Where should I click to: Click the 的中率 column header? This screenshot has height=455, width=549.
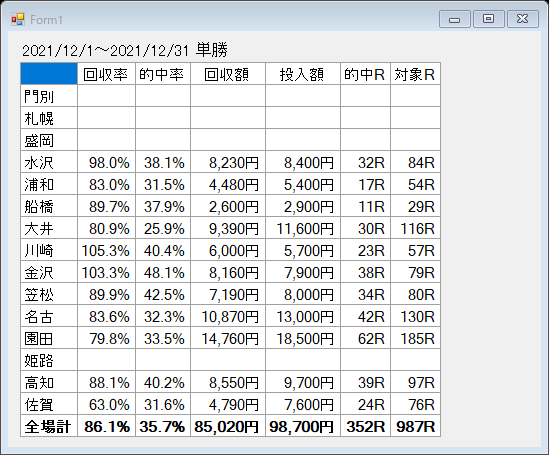163,74
